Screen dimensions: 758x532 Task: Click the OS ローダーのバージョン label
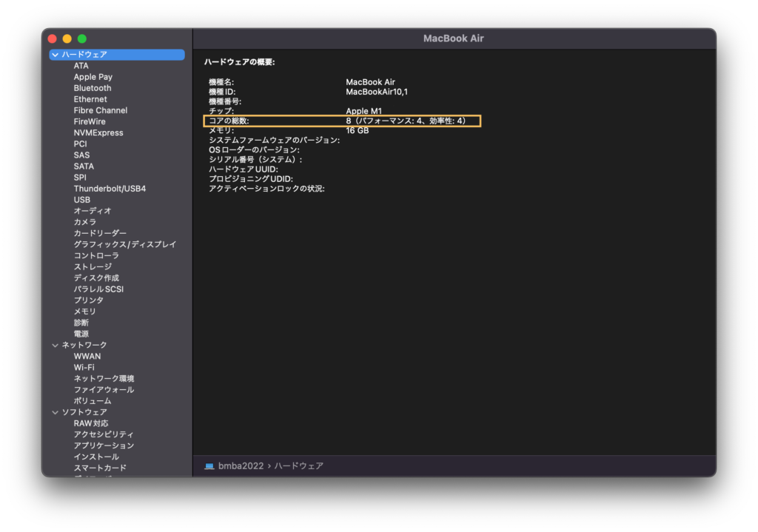(254, 149)
